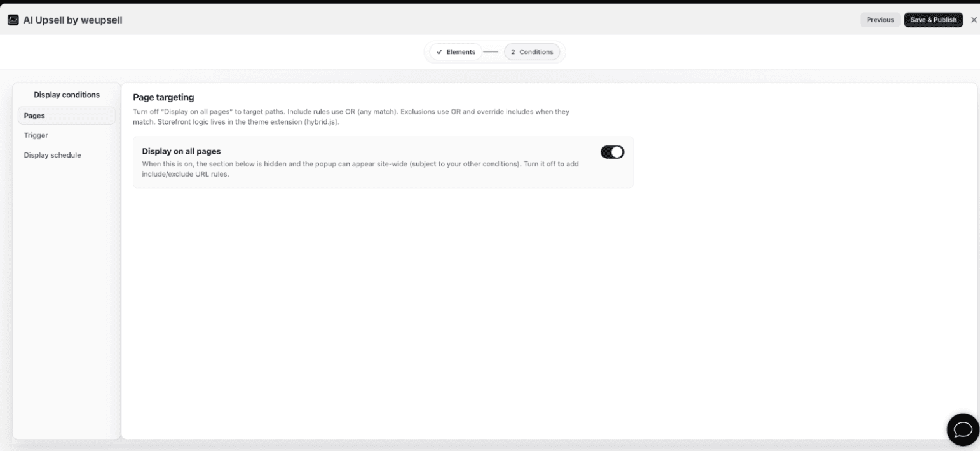The height and width of the screenshot is (451, 980).
Task: Click Save & Publish
Action: click(x=934, y=20)
